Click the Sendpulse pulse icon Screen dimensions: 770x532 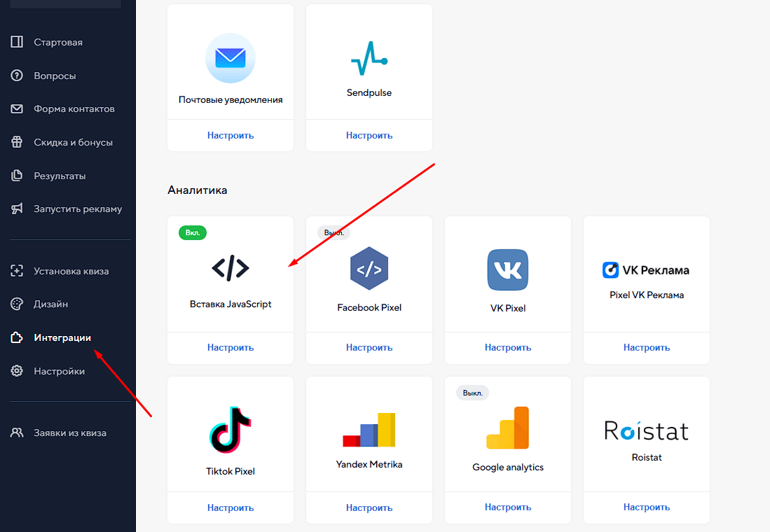(369, 59)
